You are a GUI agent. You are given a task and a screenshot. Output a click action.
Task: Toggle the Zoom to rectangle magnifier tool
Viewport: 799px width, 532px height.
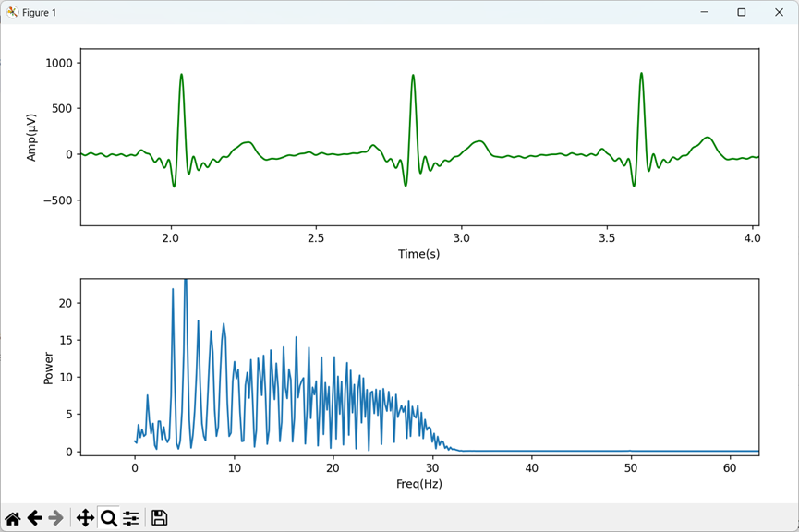pos(109,518)
